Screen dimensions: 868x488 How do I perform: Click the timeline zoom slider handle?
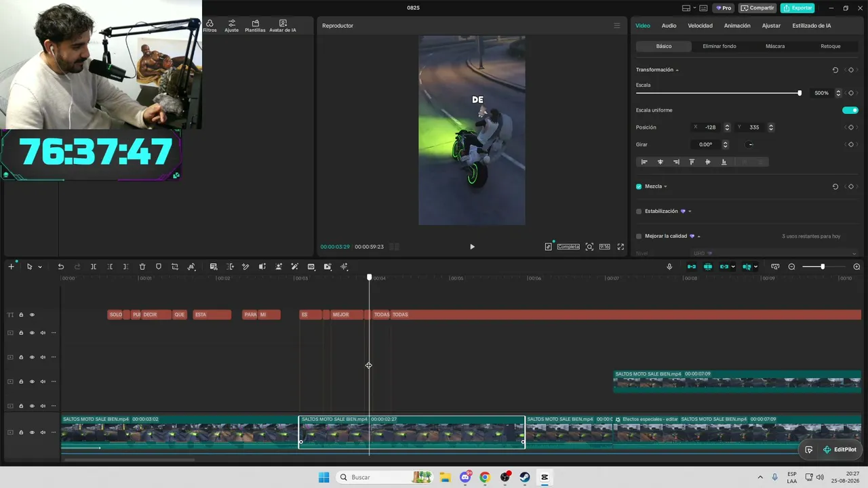(x=823, y=267)
